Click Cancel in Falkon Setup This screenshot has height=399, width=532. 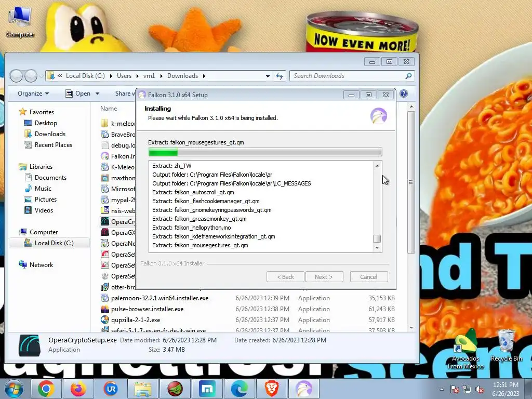click(368, 277)
